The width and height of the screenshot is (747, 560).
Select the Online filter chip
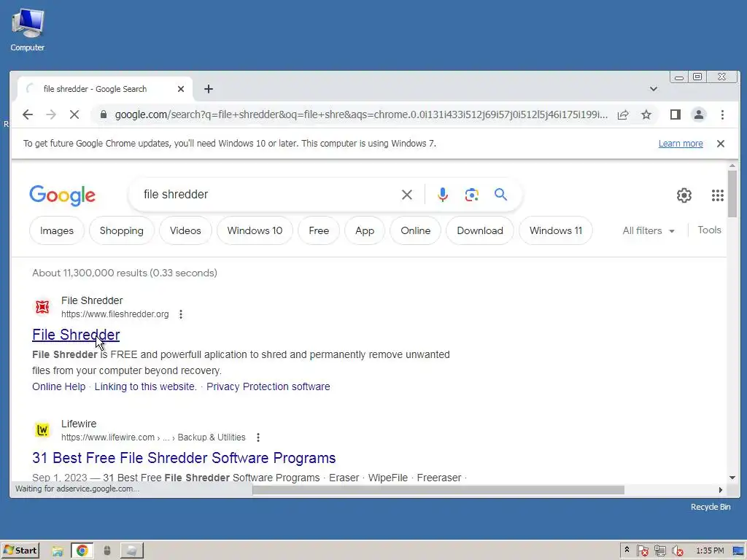415,230
